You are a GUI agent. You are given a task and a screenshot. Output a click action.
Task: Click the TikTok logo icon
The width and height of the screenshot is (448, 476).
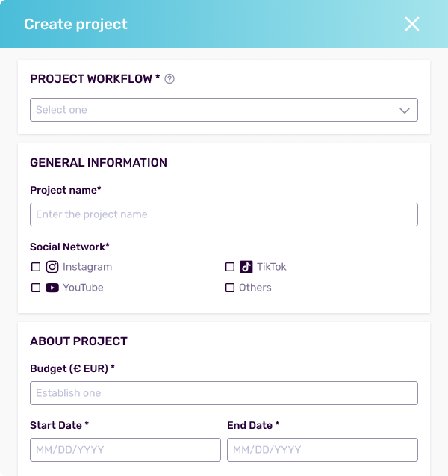pos(246,267)
